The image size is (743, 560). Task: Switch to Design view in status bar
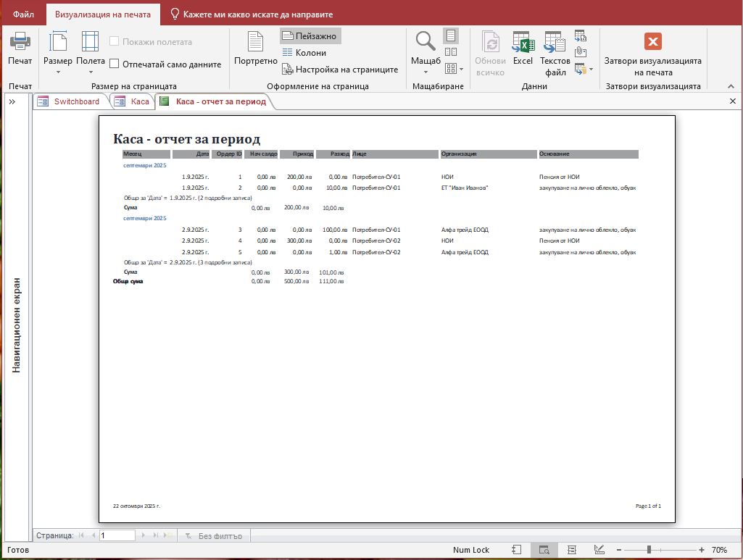[x=599, y=550]
